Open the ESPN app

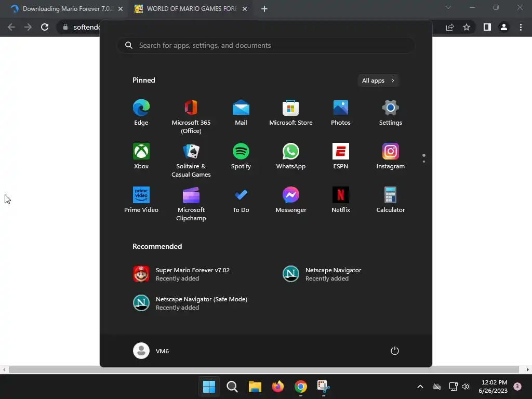(341, 156)
